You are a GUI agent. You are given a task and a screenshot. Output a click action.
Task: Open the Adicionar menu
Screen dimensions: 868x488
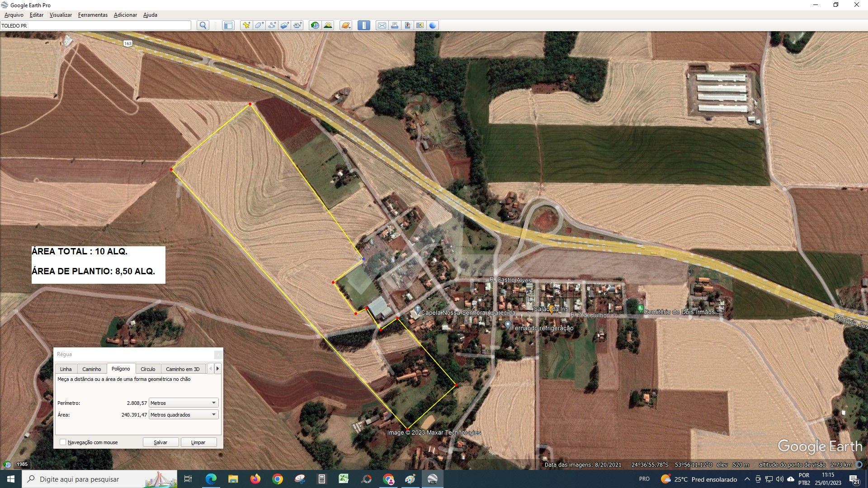point(125,15)
